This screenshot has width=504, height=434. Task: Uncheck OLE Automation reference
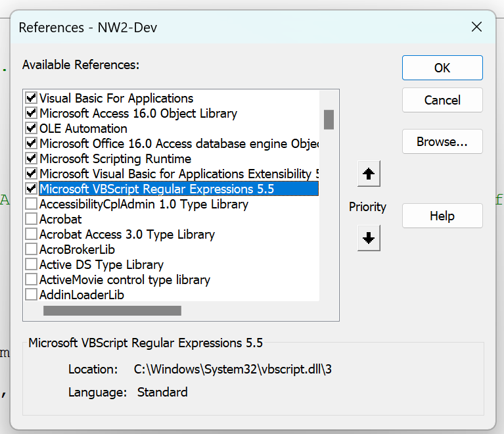pos(31,128)
